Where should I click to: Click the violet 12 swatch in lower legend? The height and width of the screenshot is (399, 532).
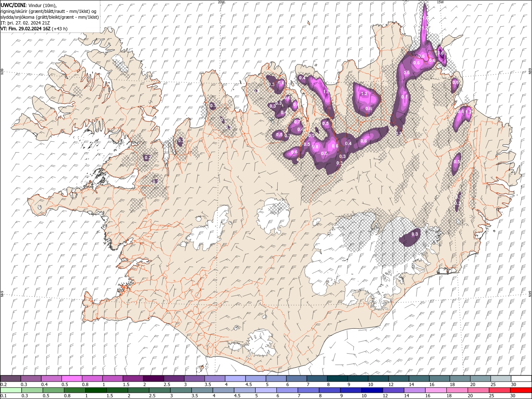tap(393, 390)
